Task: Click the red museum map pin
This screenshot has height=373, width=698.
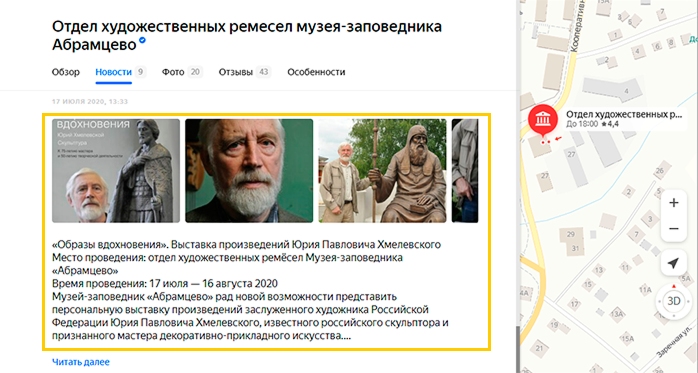Action: click(543, 120)
